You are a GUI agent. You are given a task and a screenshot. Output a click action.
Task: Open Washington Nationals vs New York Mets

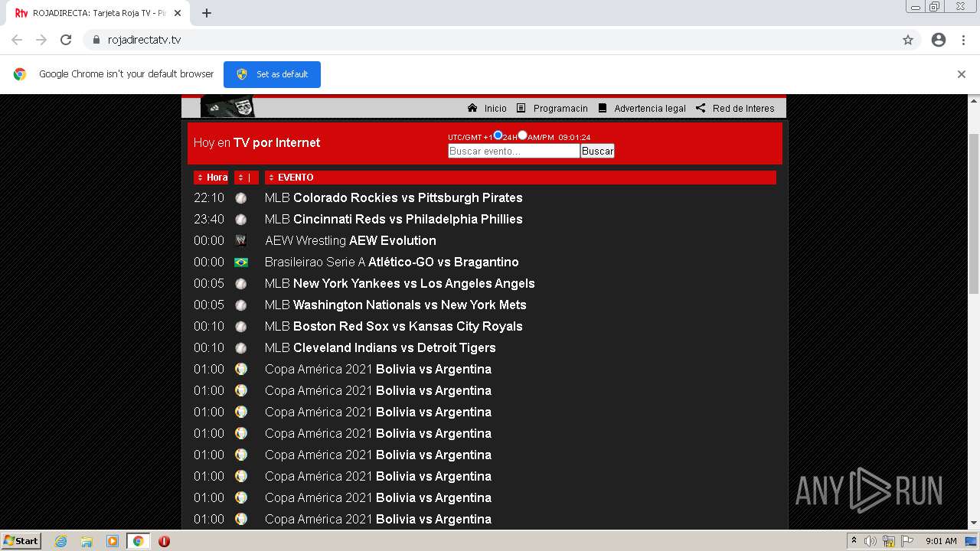(x=396, y=305)
